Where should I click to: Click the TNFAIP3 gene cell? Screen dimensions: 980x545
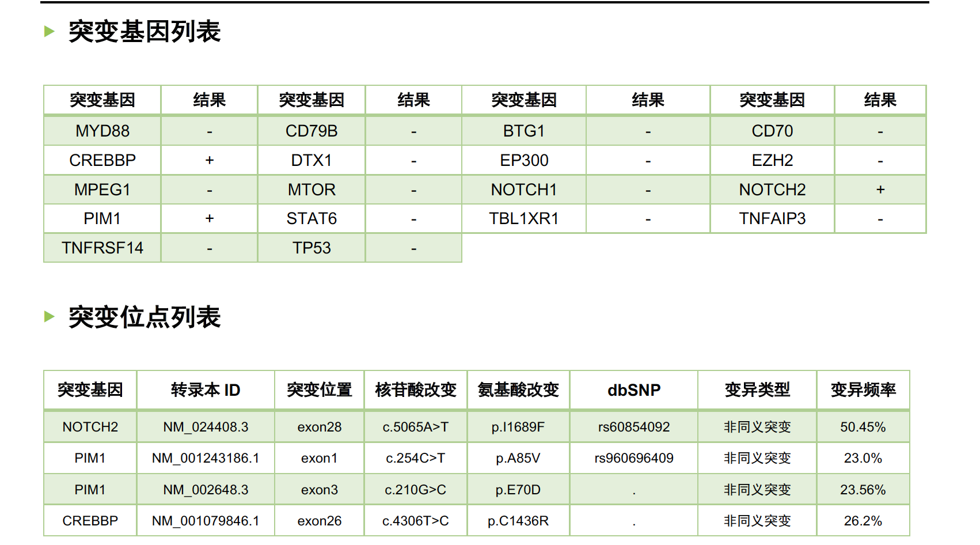pyautogui.click(x=772, y=218)
